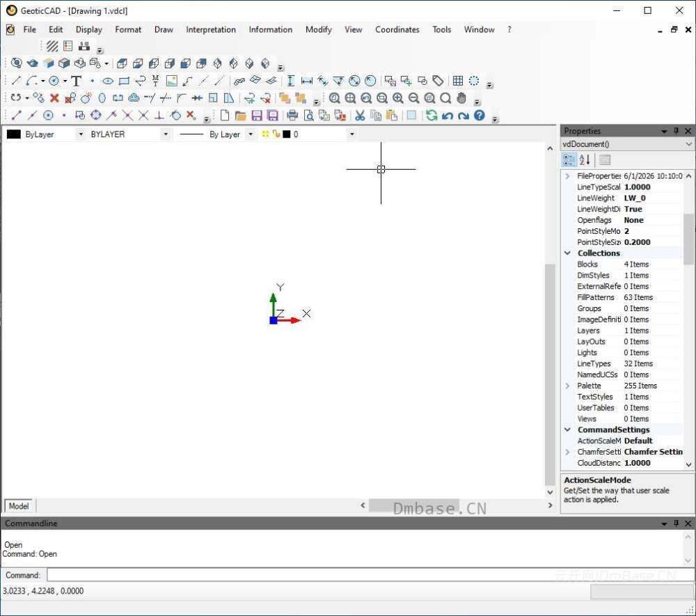Click the revision cloud tool icon
This screenshot has height=616, width=696.
coord(134,98)
